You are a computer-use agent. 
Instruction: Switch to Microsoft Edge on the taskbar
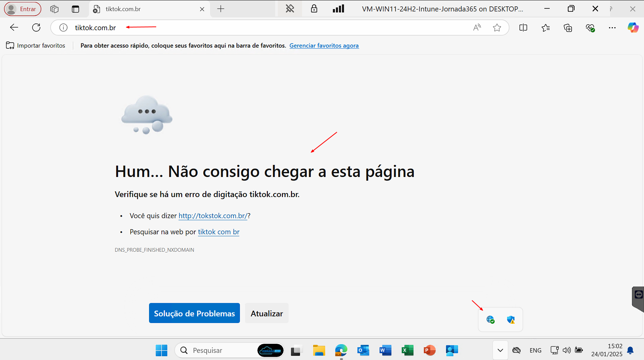(341, 350)
